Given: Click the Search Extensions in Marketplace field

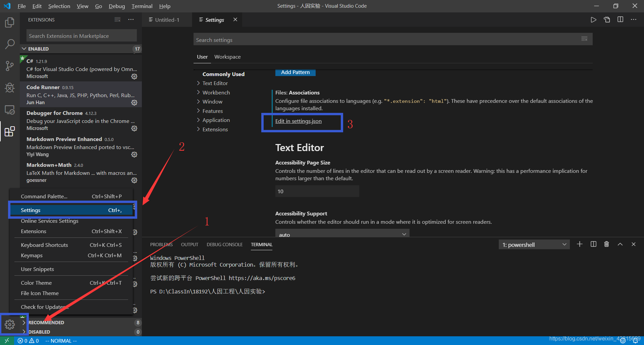Looking at the screenshot, I should point(82,36).
